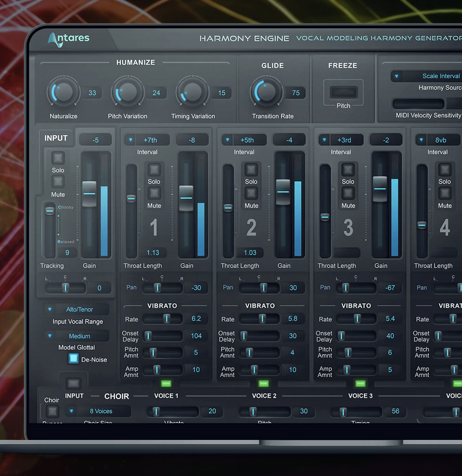Mute harmony voice 2
462x476 pixels.
click(x=251, y=193)
